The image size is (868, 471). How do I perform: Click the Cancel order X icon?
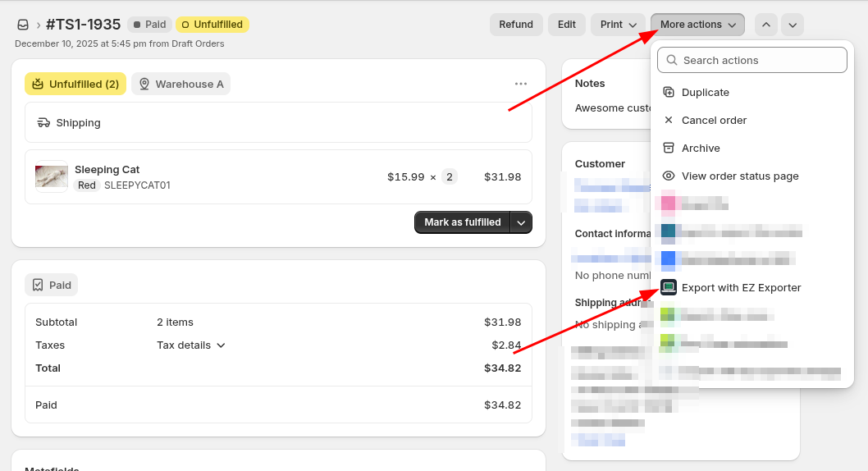(x=669, y=120)
